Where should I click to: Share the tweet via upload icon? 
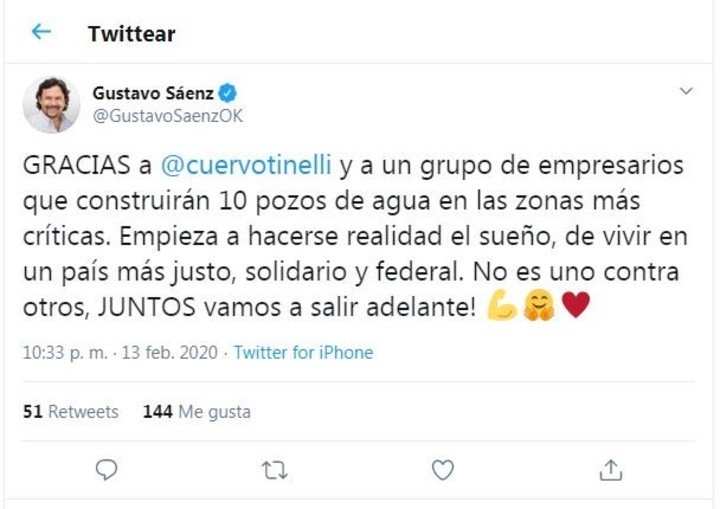point(611,469)
